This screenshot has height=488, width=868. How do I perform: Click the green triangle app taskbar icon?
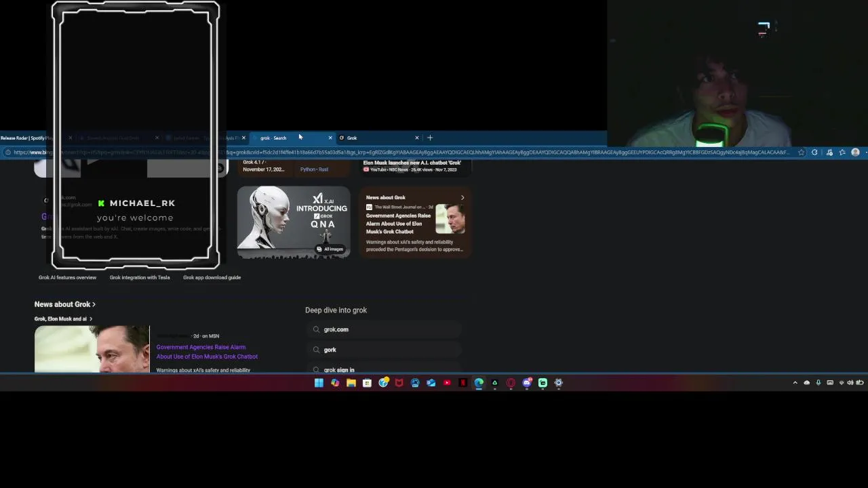[494, 383]
